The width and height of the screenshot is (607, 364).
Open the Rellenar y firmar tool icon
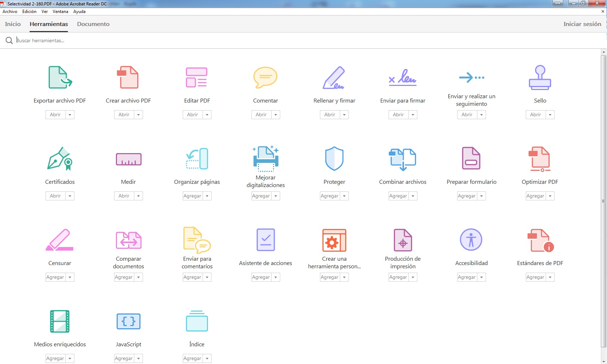pos(334,77)
